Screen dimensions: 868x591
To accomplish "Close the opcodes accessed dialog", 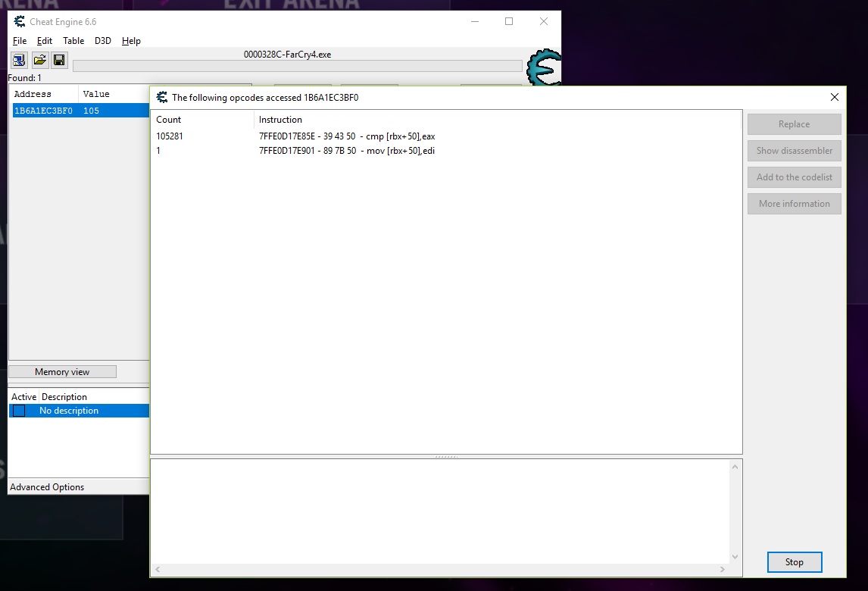I will 834,97.
